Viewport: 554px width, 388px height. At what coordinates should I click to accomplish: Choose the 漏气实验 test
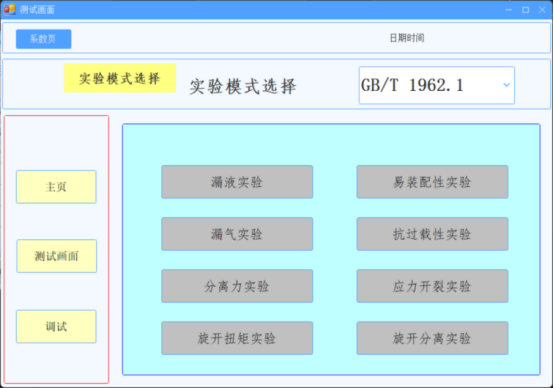pyautogui.click(x=237, y=234)
